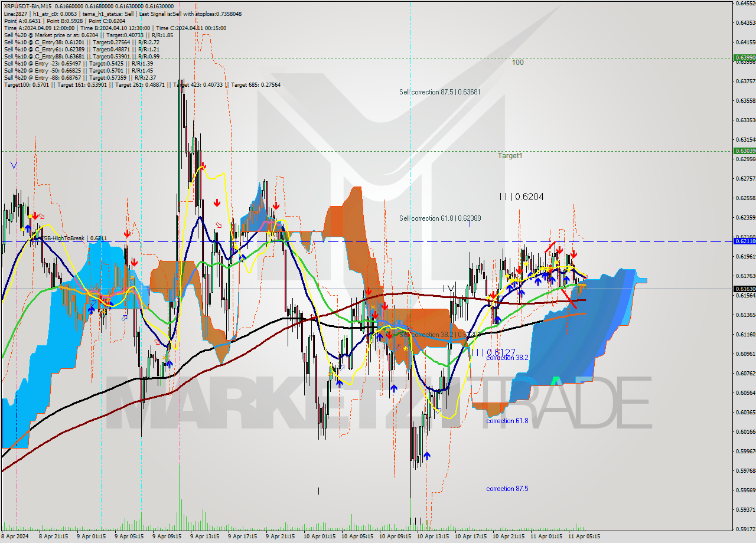Select the 'Target1' chart label
This screenshot has height=543, width=756.
pos(510,156)
